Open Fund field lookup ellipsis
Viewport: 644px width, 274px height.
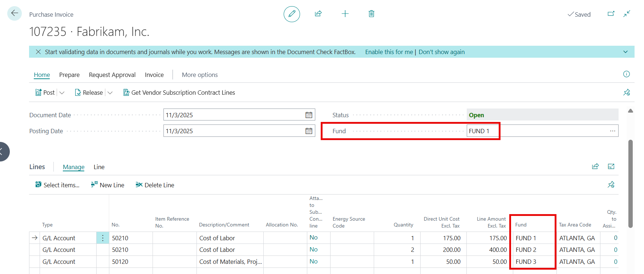click(612, 131)
